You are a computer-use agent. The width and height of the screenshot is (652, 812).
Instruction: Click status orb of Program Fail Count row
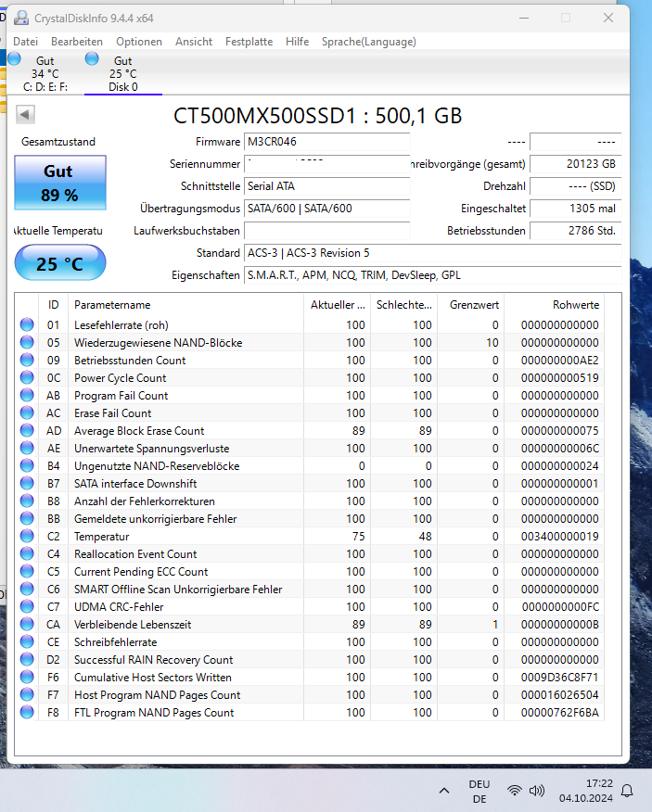27,395
